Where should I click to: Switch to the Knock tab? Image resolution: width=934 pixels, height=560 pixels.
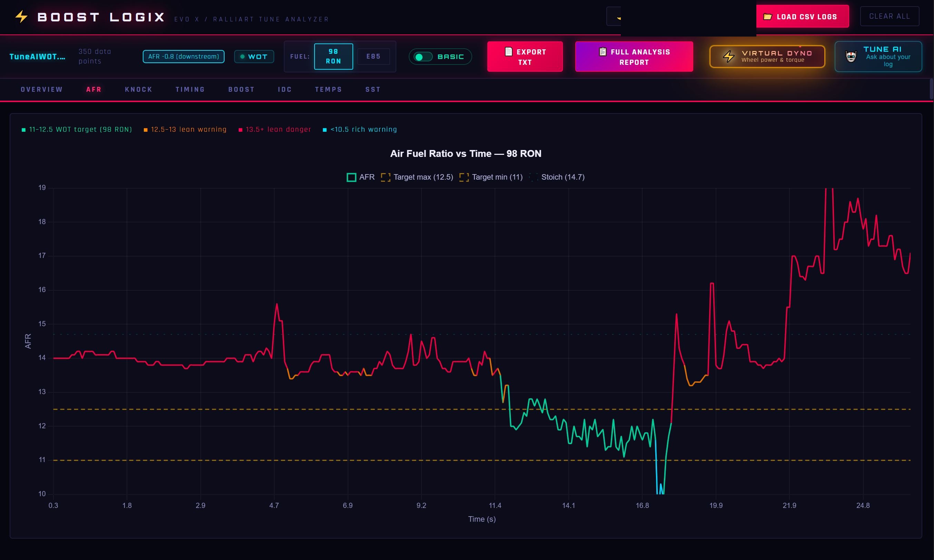(139, 89)
